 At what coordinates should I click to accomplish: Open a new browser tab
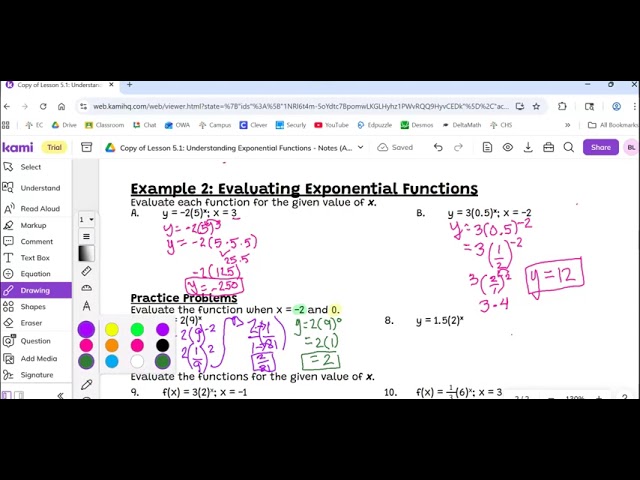click(x=129, y=84)
